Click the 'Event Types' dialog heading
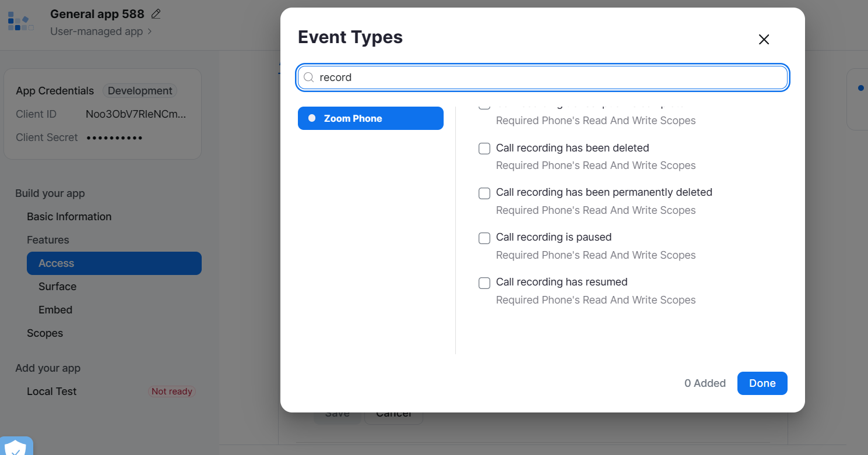The image size is (868, 455). click(350, 37)
